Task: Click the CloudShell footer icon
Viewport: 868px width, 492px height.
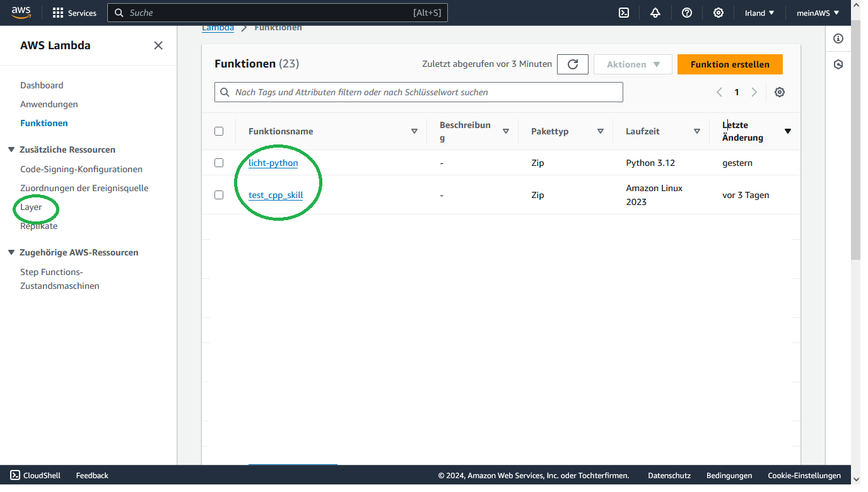Action: (15, 476)
